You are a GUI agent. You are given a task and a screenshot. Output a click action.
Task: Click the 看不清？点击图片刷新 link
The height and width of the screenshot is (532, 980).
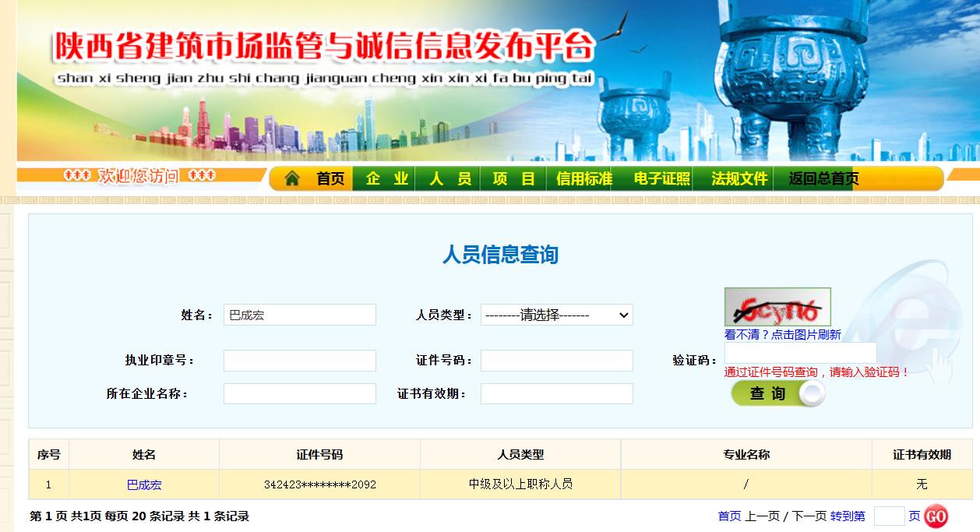click(x=782, y=335)
